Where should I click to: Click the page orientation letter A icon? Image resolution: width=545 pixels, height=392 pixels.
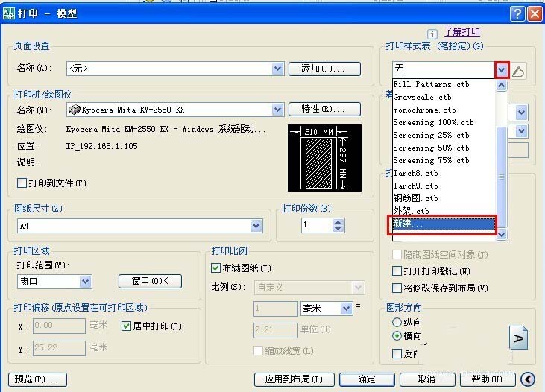518,338
